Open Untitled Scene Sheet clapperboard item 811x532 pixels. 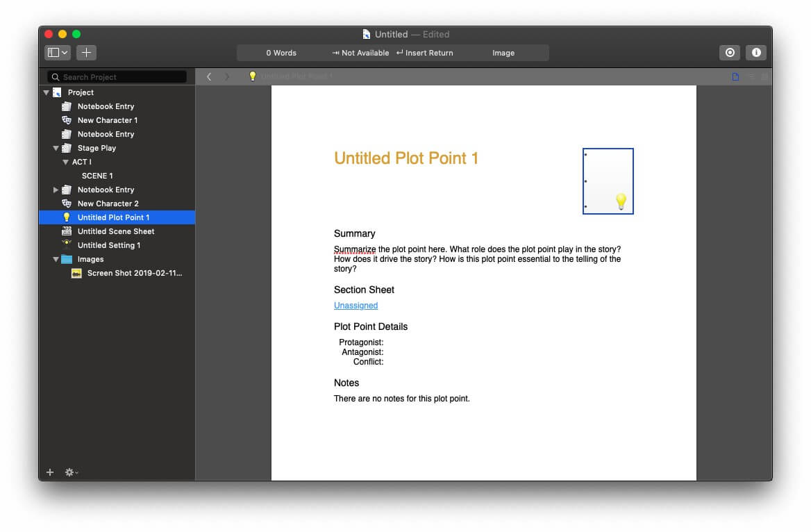click(115, 231)
